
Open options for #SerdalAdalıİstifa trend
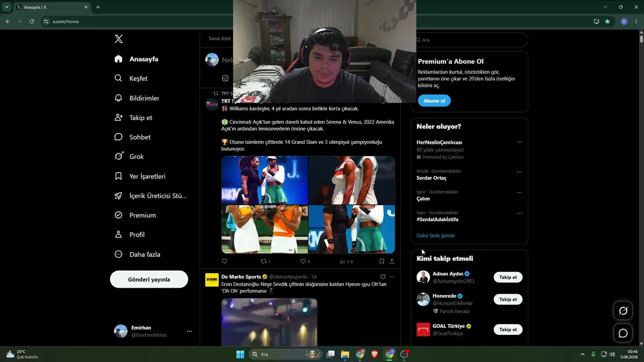click(519, 213)
